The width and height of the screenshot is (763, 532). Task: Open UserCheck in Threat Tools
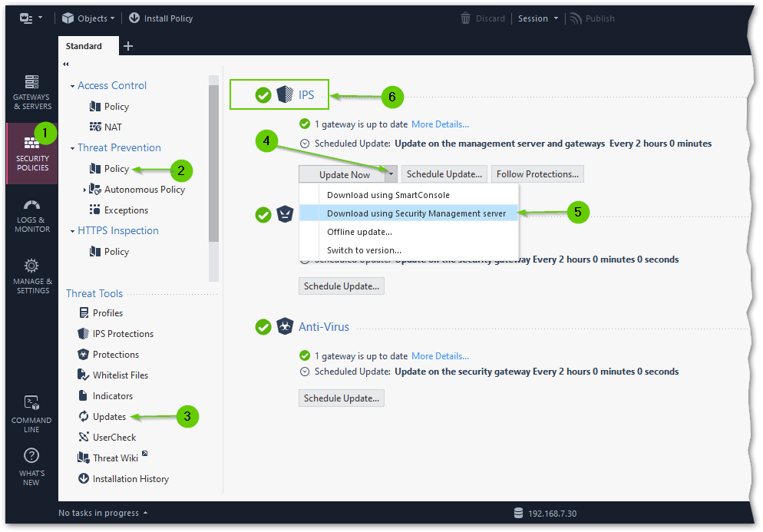[107, 437]
